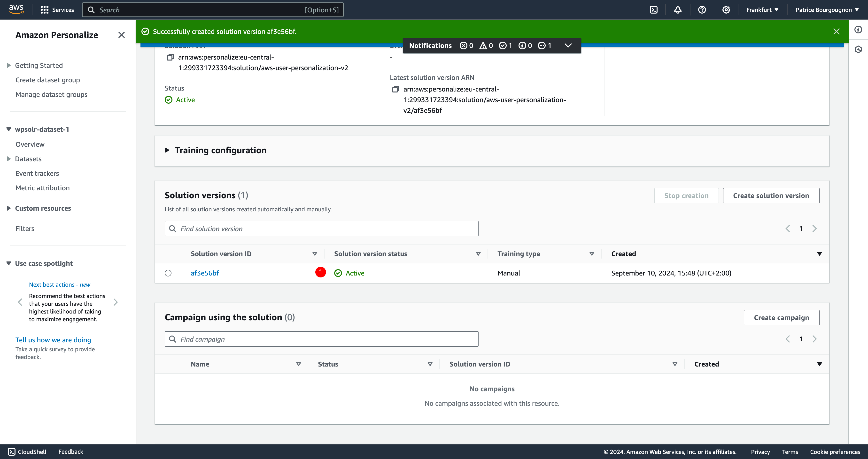Click the error count icon in Notifications
868x459 pixels.
coord(463,46)
